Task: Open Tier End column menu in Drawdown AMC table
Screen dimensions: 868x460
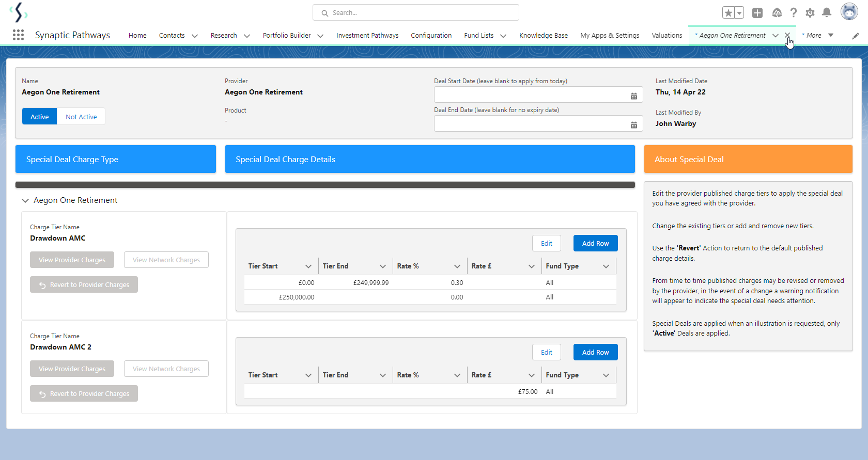Action: click(x=383, y=266)
